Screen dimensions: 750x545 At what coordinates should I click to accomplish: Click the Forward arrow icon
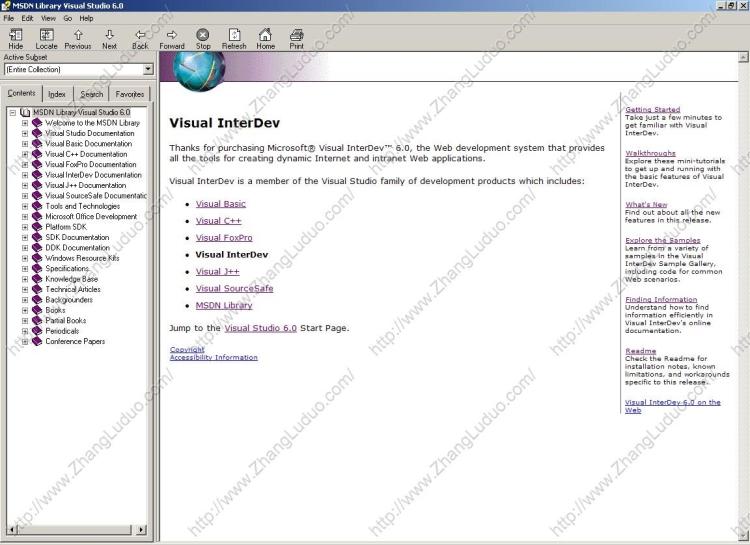pyautogui.click(x=172, y=34)
